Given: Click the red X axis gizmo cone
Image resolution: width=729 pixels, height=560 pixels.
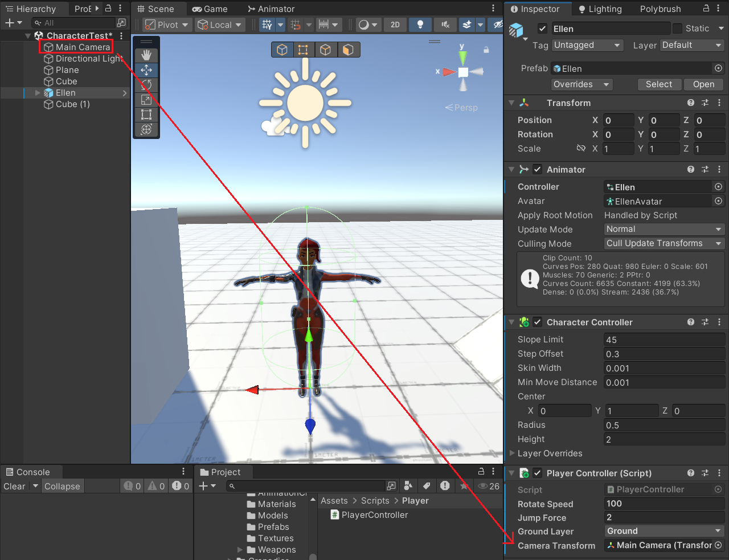Looking at the screenshot, I should click(x=449, y=72).
